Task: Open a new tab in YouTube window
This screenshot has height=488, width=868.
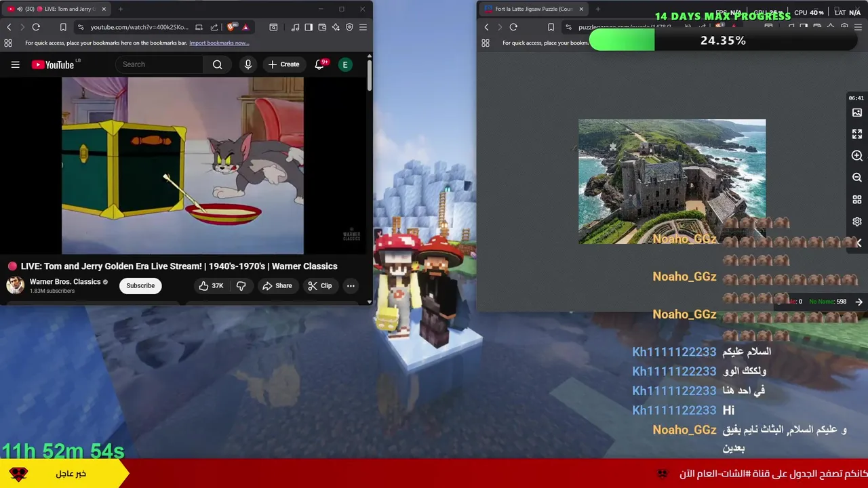Action: coord(120,9)
